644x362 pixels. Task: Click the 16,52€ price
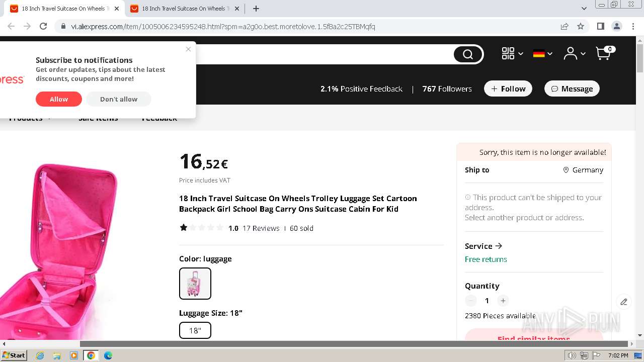[x=204, y=162]
